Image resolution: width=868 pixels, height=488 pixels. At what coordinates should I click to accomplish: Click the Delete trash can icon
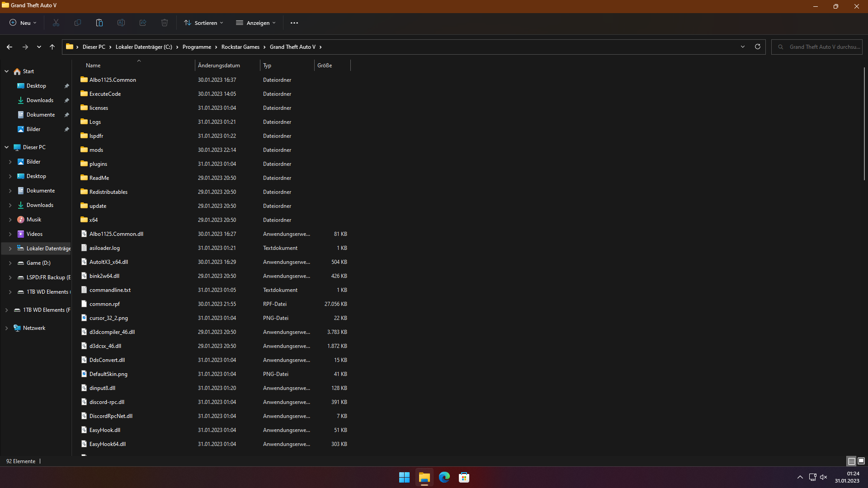[x=165, y=23]
